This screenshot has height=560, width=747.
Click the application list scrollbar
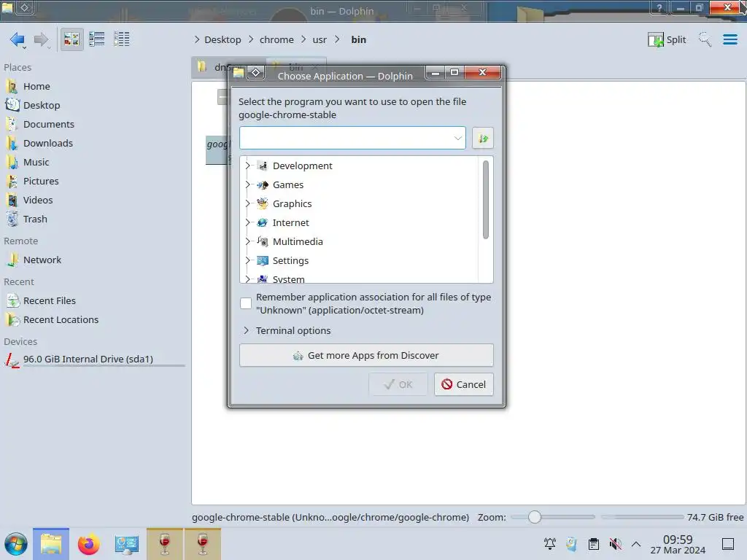tap(485, 200)
